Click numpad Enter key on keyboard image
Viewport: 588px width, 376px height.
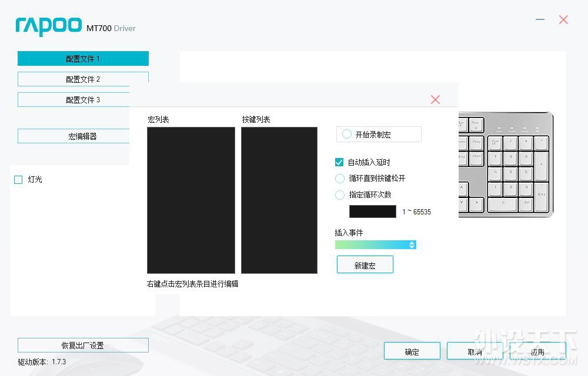coord(541,197)
